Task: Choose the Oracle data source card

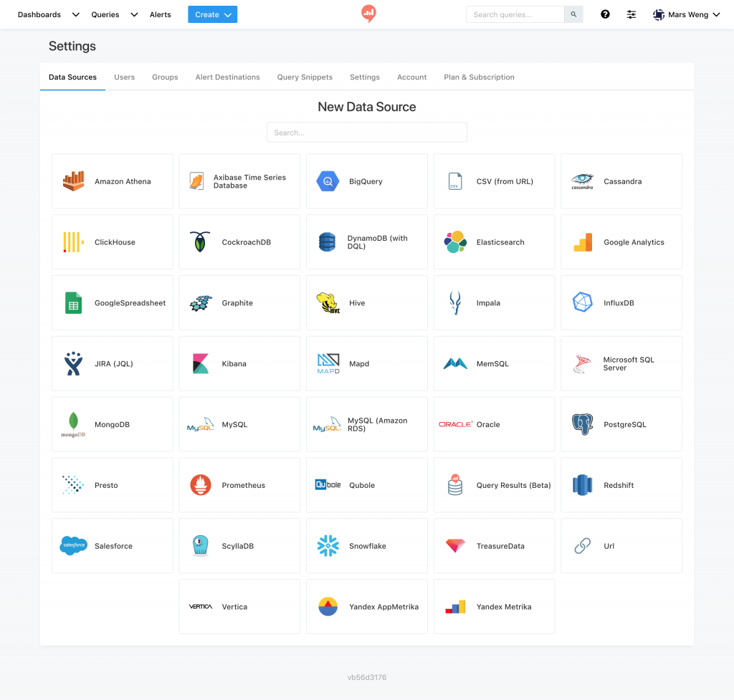Action: pyautogui.click(x=494, y=424)
